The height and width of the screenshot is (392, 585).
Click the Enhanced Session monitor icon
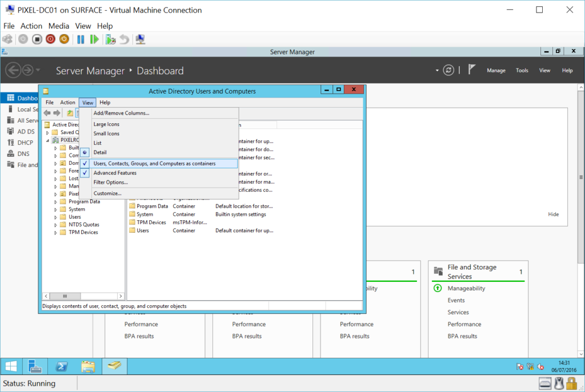point(141,39)
